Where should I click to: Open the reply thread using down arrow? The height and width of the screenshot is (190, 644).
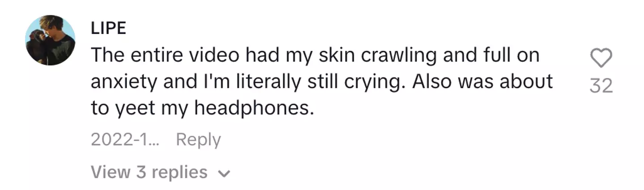point(225,173)
